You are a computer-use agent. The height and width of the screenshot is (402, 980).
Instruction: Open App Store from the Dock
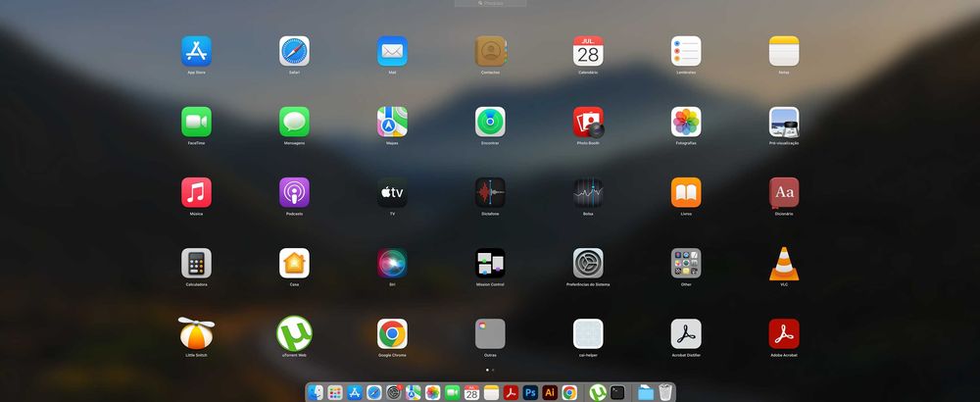pos(355,392)
